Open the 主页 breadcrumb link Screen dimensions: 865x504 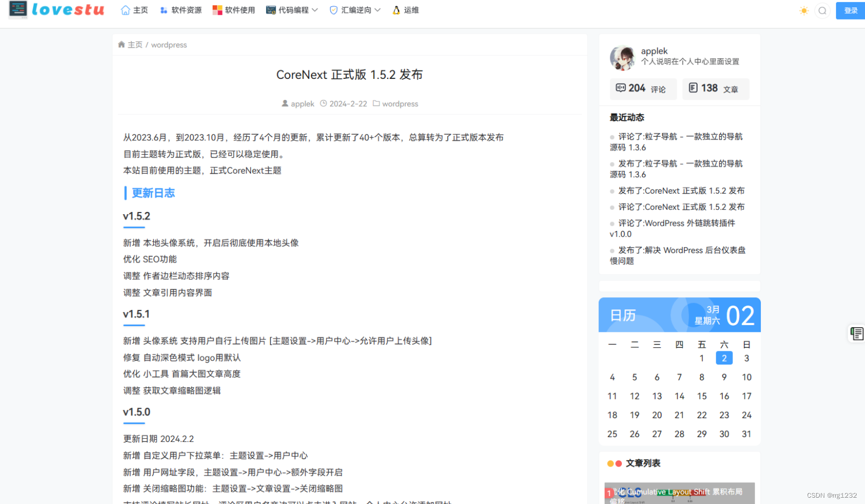coord(135,45)
